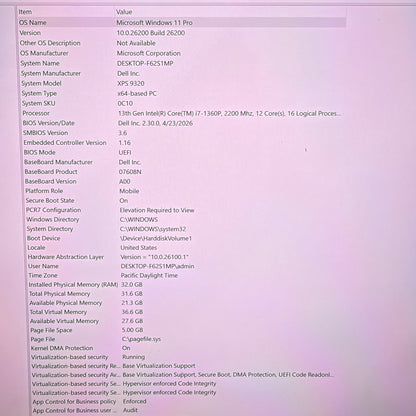
Task: Select the System SKU row label
Action: [38, 103]
